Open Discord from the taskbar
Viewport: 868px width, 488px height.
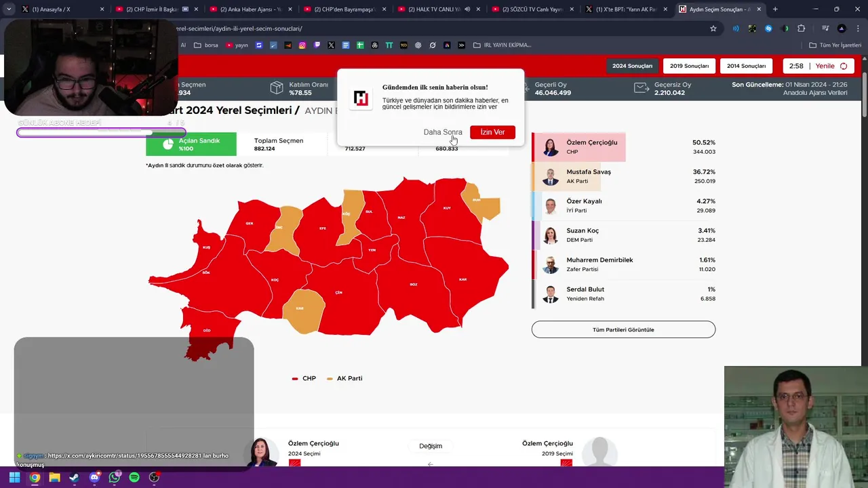[94, 477]
